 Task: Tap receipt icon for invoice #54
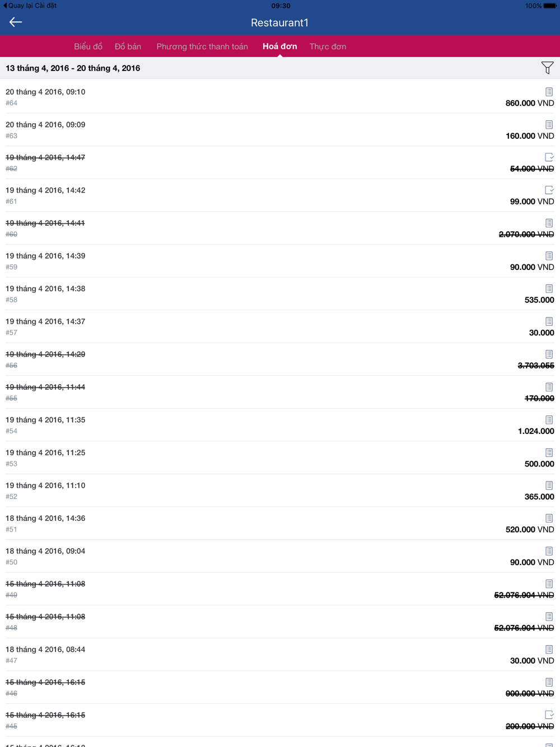click(x=549, y=420)
